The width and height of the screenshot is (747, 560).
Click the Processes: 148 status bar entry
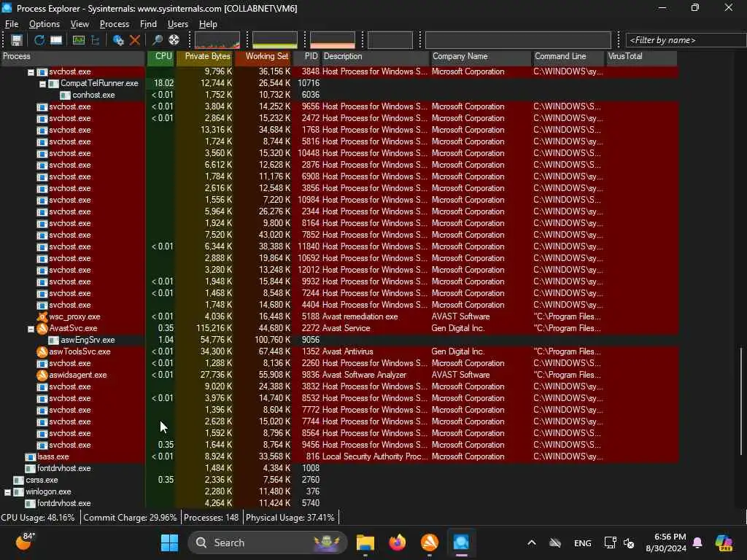click(211, 518)
